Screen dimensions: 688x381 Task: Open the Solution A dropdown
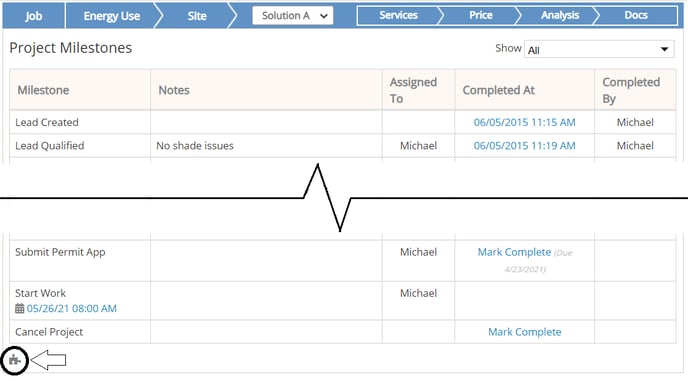[293, 16]
